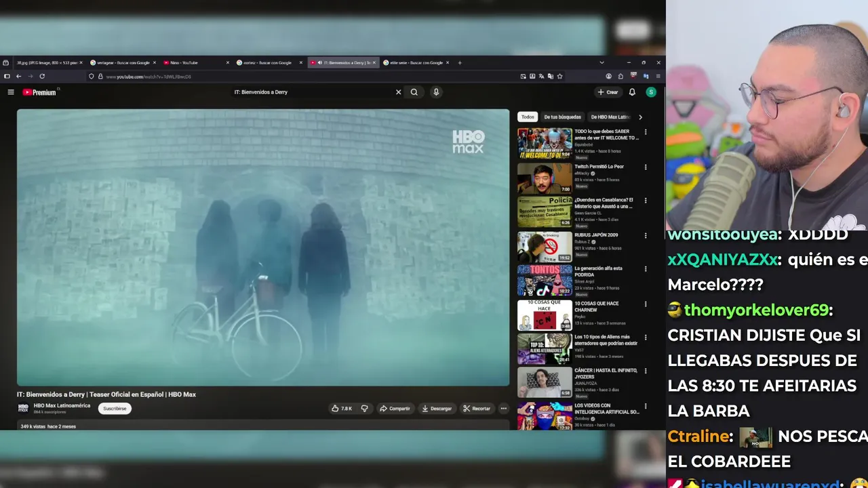Open the video's more actions ellipsis
Image resolution: width=868 pixels, height=488 pixels.
coord(503,409)
